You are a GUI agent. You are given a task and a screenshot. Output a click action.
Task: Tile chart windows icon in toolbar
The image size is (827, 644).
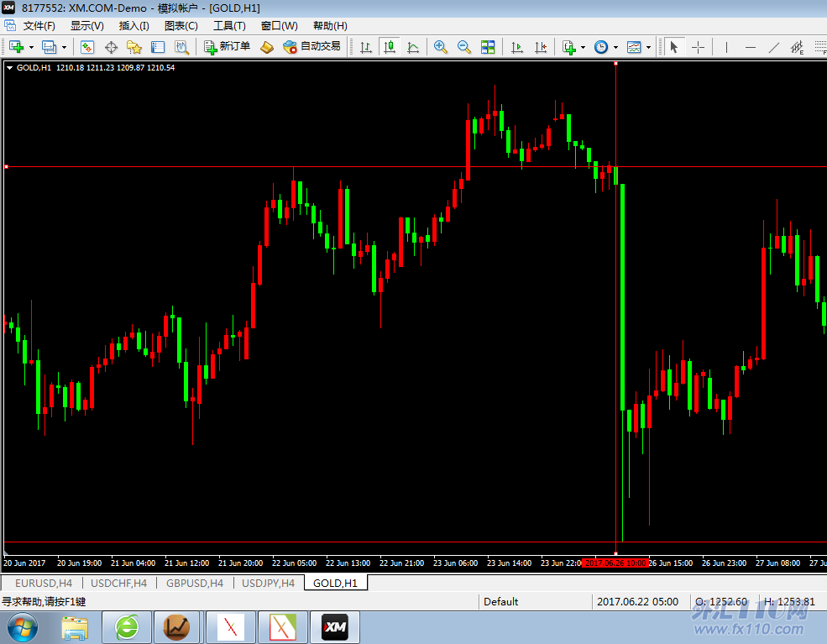click(x=488, y=47)
